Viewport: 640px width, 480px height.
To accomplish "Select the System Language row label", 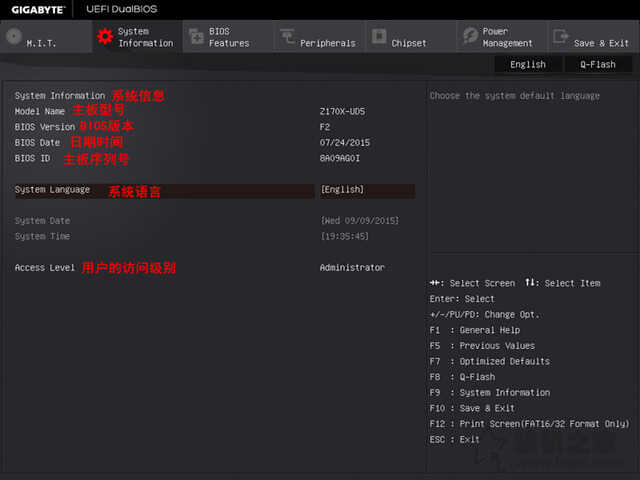I will pyautogui.click(x=52, y=190).
